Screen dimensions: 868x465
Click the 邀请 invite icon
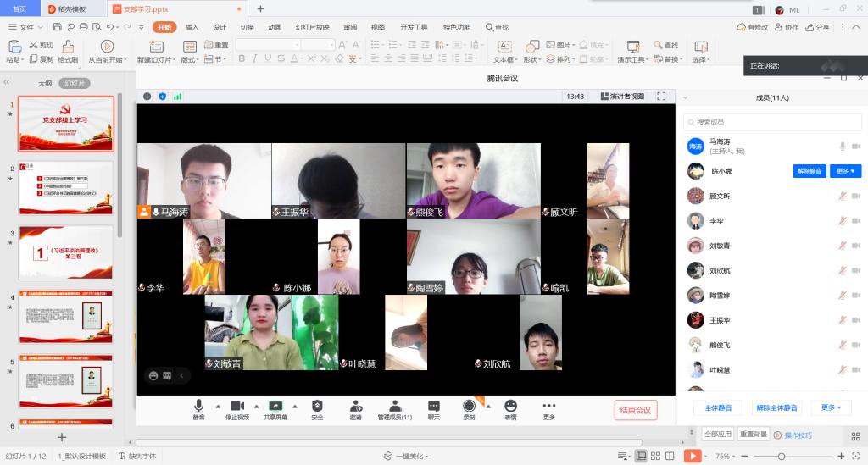(355, 407)
